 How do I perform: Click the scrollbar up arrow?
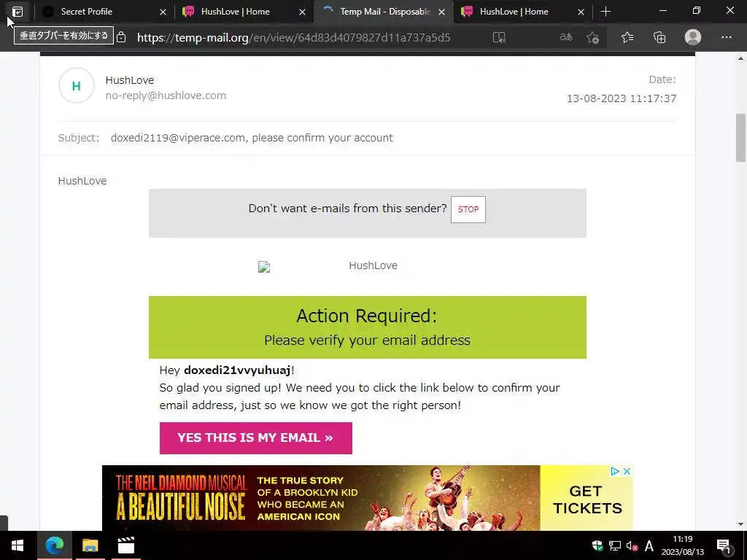[x=740, y=58]
